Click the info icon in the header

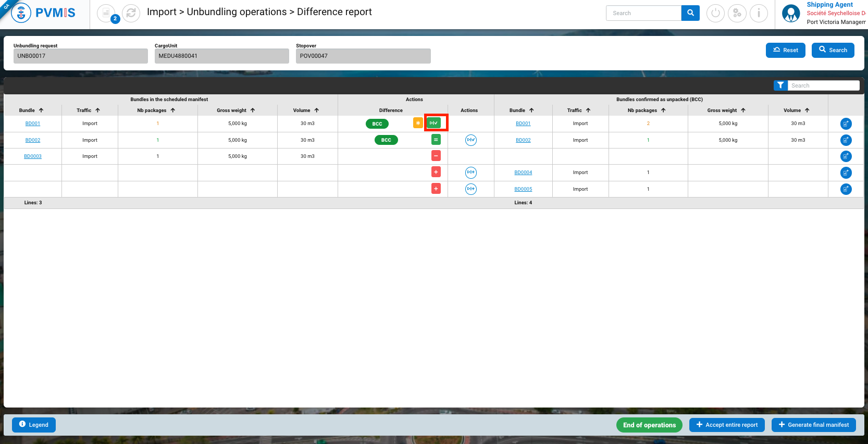[759, 13]
